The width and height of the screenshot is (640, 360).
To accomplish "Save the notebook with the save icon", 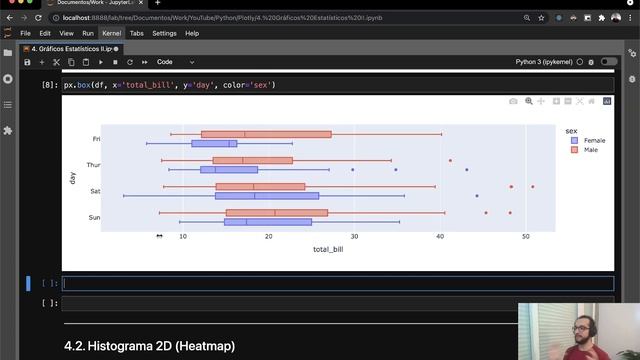I will pyautogui.click(x=27, y=62).
